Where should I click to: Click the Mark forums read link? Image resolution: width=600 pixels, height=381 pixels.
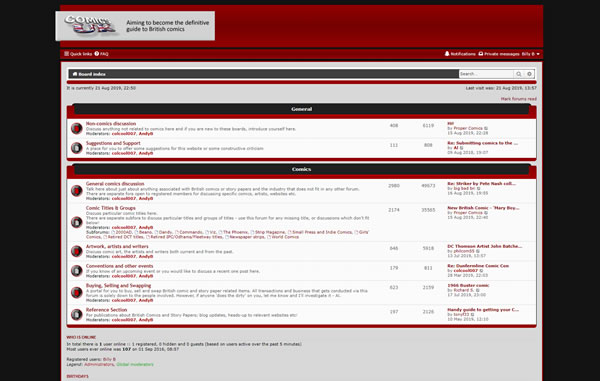click(518, 99)
